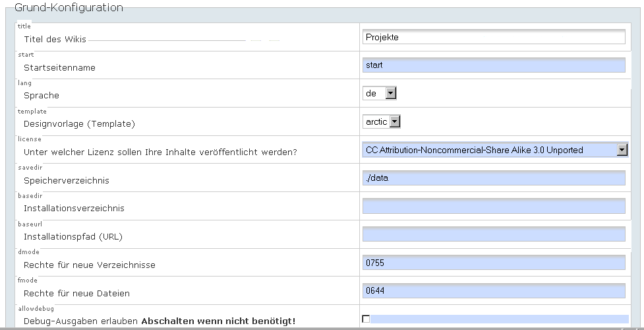Click the Titel des Wikis text field
The width and height of the screenshot is (644, 330).
click(x=493, y=38)
